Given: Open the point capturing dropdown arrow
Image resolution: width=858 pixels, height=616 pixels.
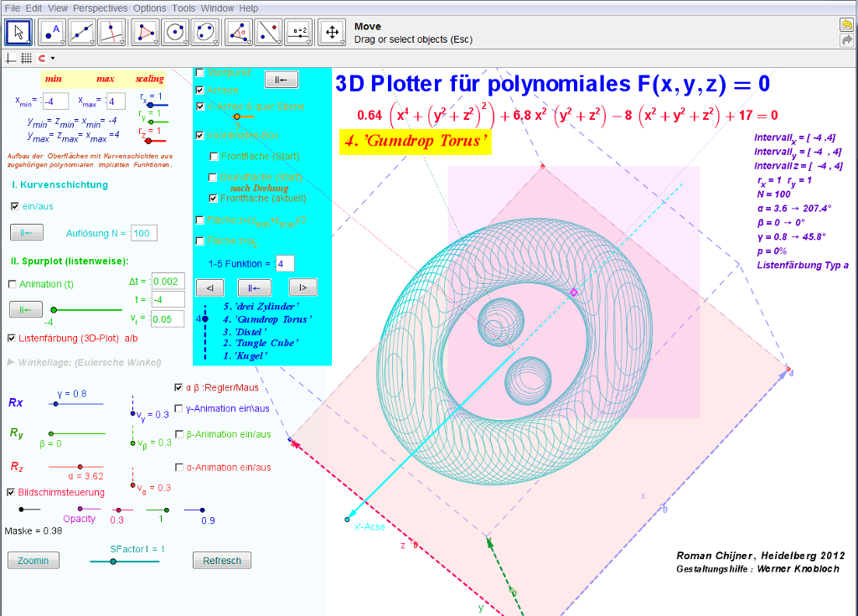Looking at the screenshot, I should [x=53, y=59].
